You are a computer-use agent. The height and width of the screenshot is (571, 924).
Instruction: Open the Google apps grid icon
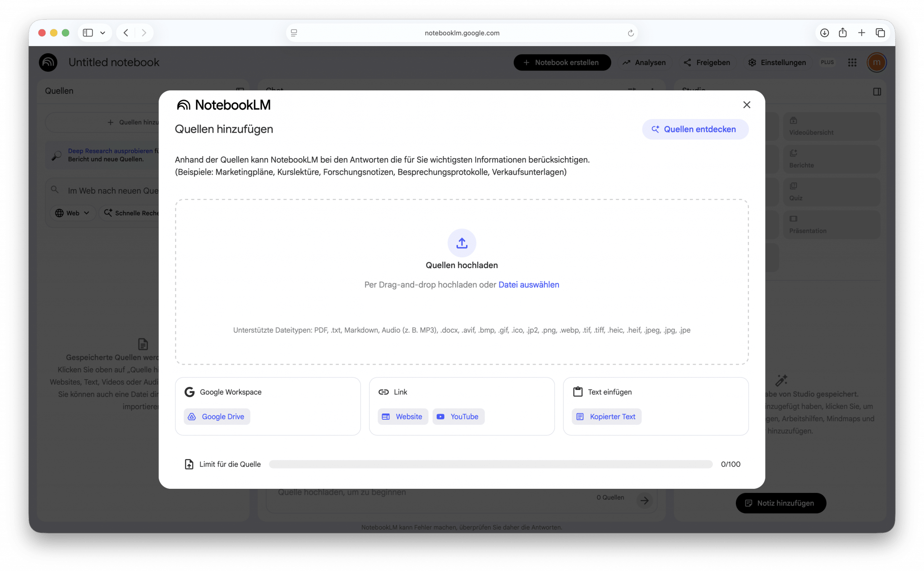852,63
